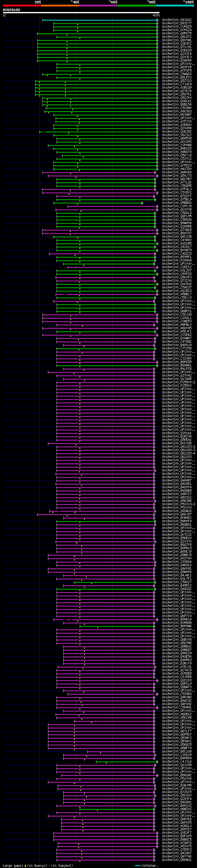Click the cyan alignment bar for UniRef100_A8IAX2

click(x=100, y=20)
